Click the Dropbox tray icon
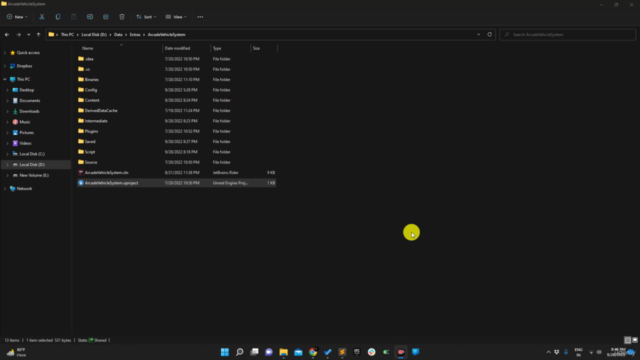This screenshot has height=360, width=640. [557, 352]
